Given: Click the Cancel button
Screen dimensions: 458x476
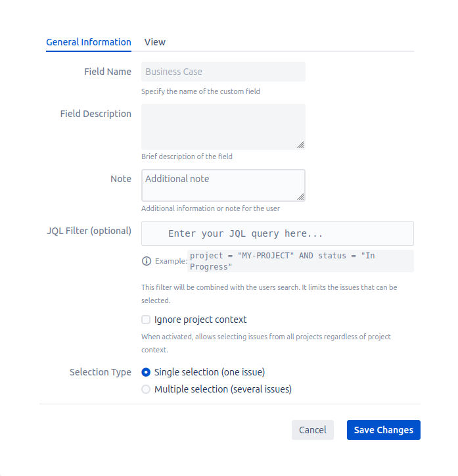Looking at the screenshot, I should (313, 430).
